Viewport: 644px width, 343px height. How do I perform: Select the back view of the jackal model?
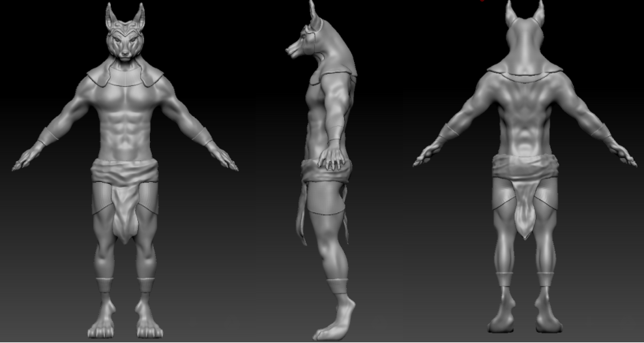[x=525, y=166]
